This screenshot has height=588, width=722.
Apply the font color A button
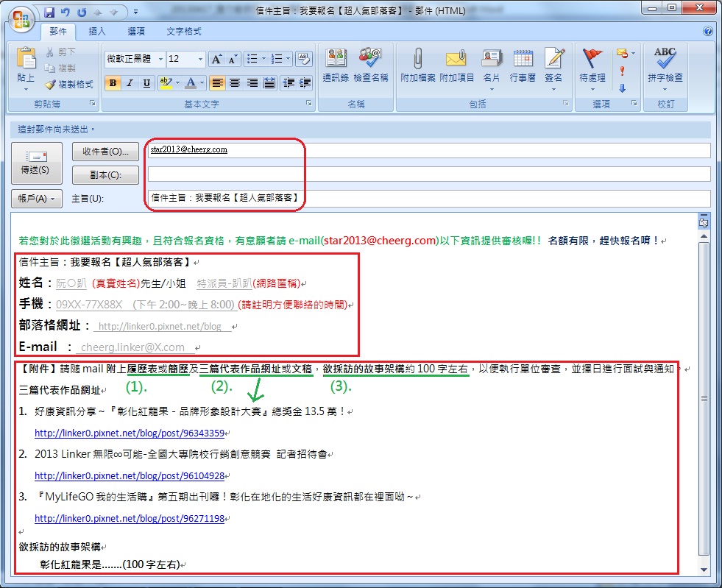[191, 83]
